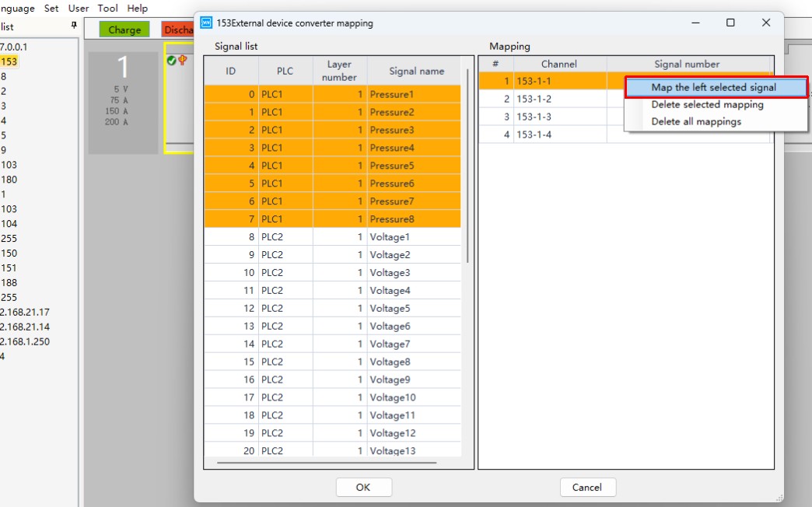Choose 'Map the left selected signal'
812x507 pixels.
(x=713, y=88)
